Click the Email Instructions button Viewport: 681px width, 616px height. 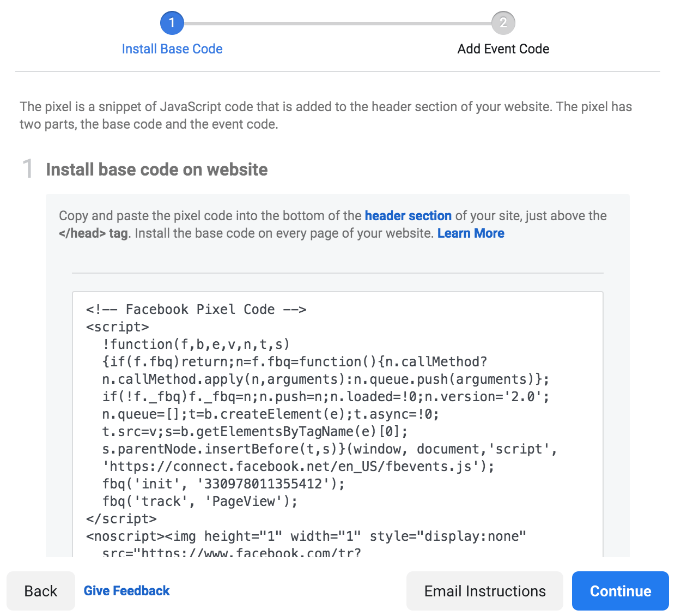(x=484, y=591)
